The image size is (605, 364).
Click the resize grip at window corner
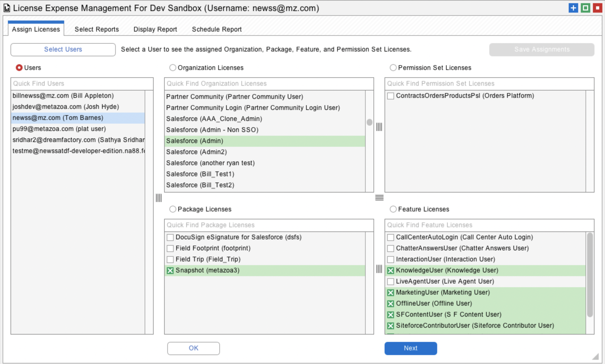(596, 356)
